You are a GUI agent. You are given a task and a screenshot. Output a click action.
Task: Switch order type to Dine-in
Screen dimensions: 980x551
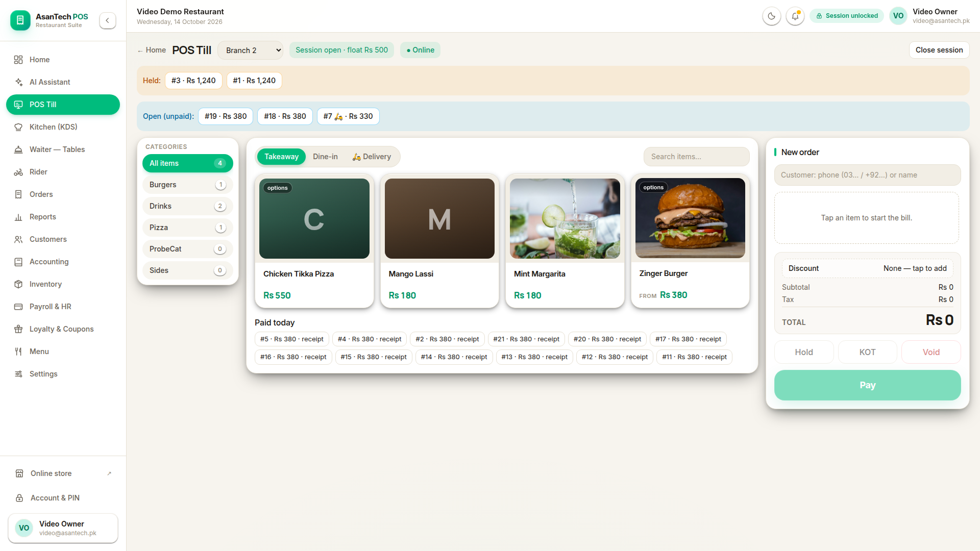point(325,157)
